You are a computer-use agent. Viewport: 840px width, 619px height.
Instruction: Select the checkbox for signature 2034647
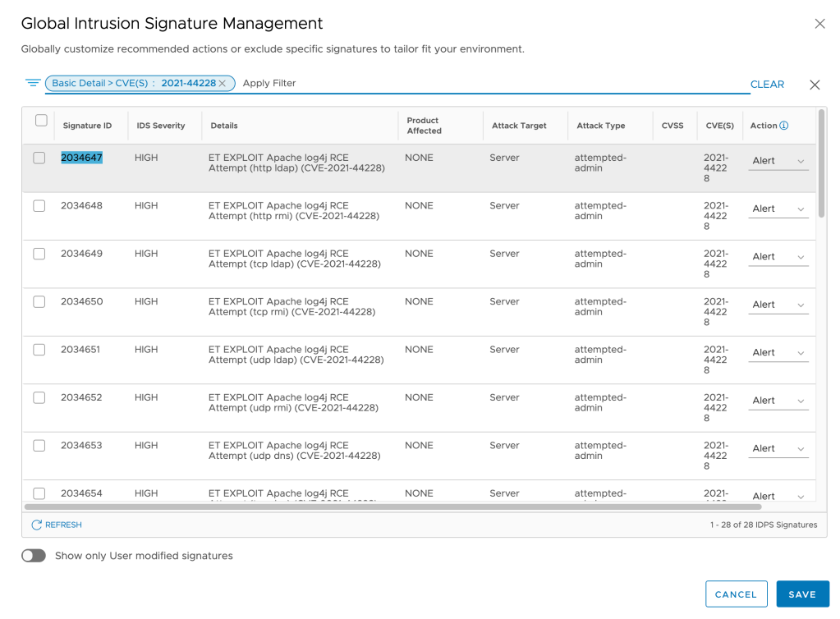pyautogui.click(x=39, y=158)
